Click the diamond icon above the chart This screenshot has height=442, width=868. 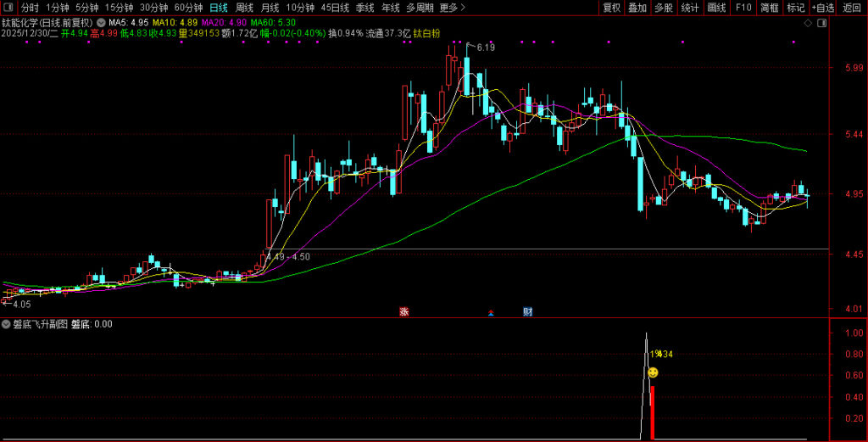(808, 23)
